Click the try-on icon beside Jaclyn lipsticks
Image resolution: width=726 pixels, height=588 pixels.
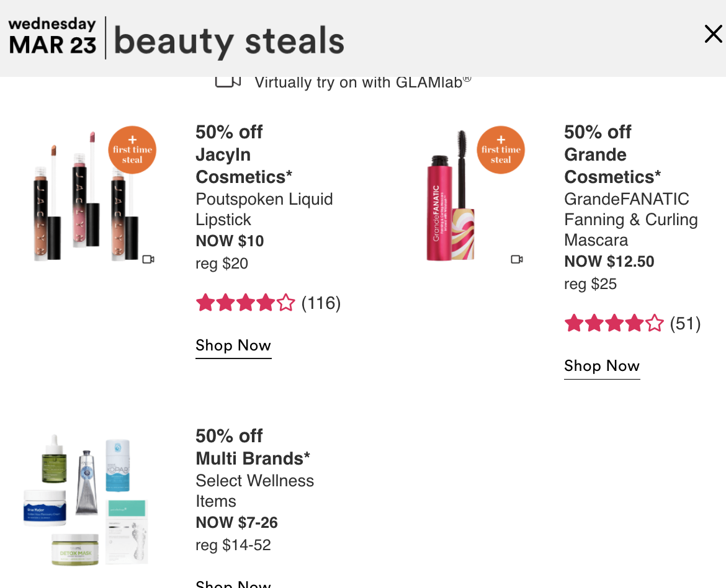tap(148, 259)
